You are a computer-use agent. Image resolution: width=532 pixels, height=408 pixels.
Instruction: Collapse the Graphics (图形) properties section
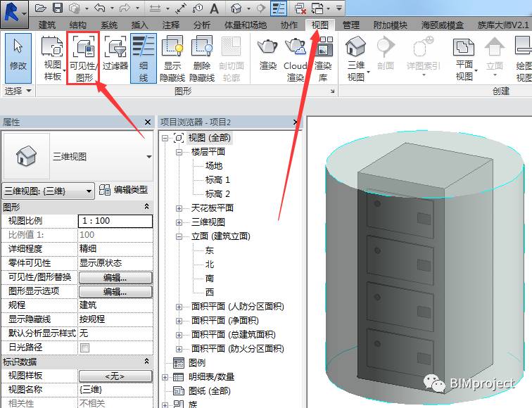click(146, 207)
